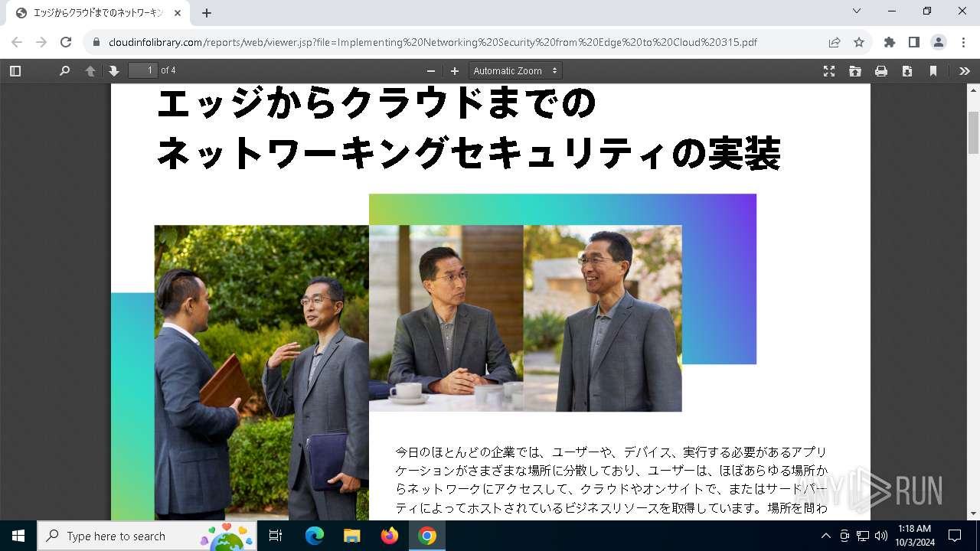This screenshot has width=980, height=551.
Task: Open File Explorer from taskbar
Action: tap(352, 536)
